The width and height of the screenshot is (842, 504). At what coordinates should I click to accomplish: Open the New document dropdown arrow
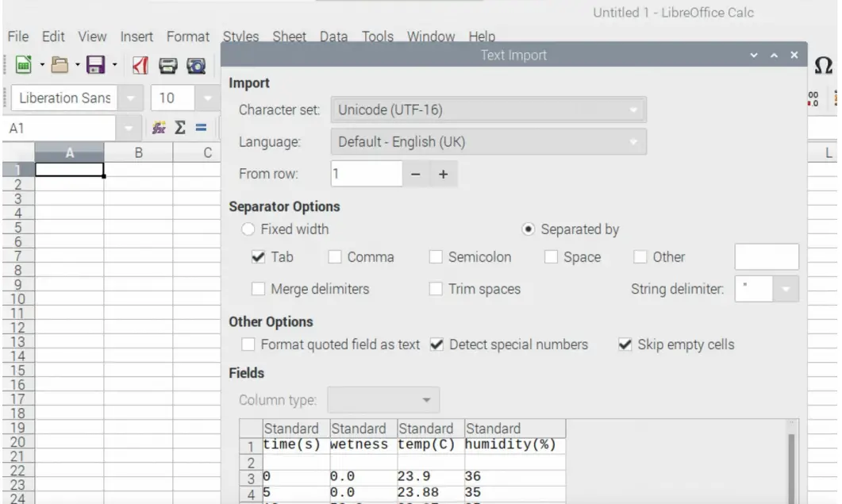42,65
